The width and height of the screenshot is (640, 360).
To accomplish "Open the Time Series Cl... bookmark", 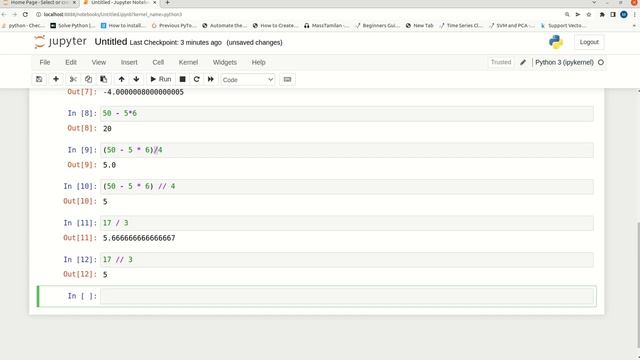I will coord(461,25).
